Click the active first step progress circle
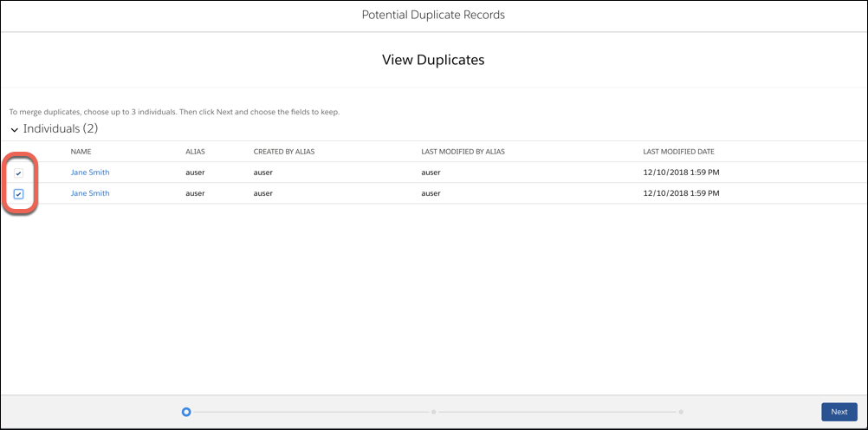868x430 pixels. [186, 412]
